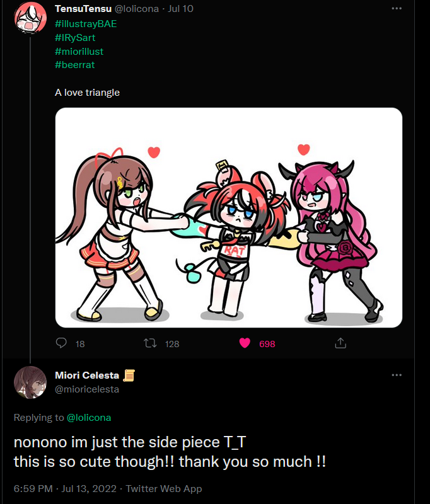Open more options for Miori Celesta's reply
The image size is (430, 504).
coord(397,375)
